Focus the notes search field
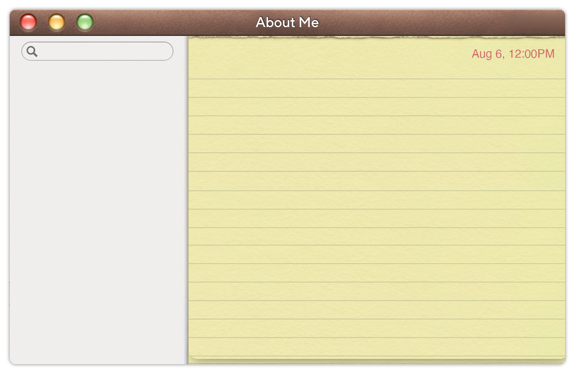The height and width of the screenshot is (392, 576). pos(97,51)
